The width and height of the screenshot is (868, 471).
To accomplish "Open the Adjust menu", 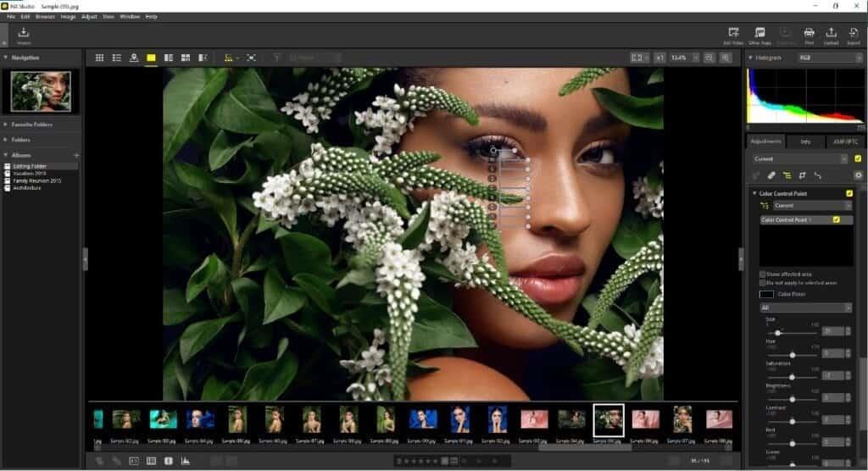I will click(x=89, y=17).
